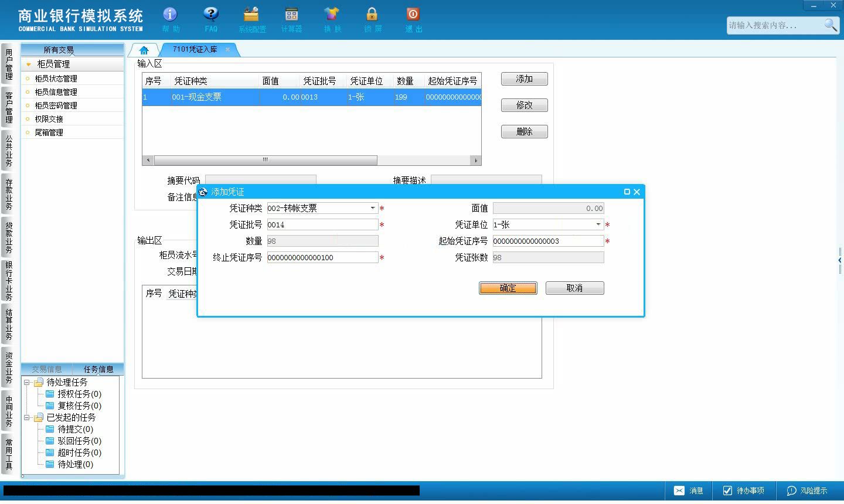Select 授权任务(0) task folder
The width and height of the screenshot is (844, 504).
tap(73, 394)
